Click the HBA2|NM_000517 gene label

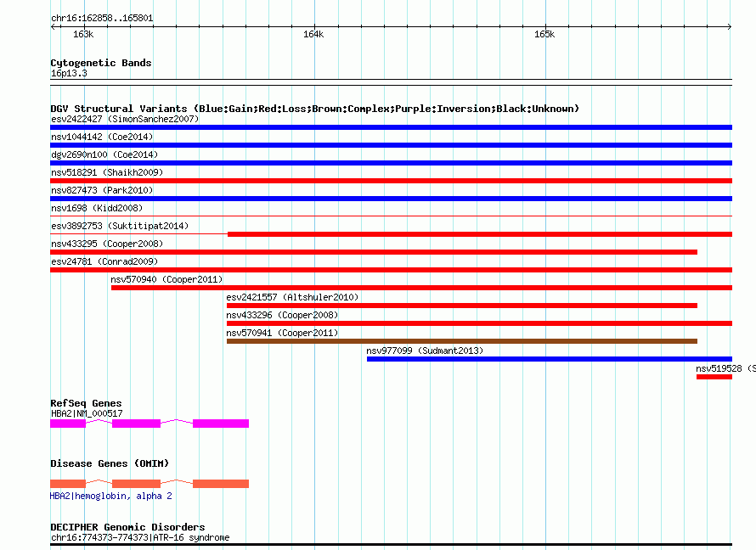[x=87, y=413]
